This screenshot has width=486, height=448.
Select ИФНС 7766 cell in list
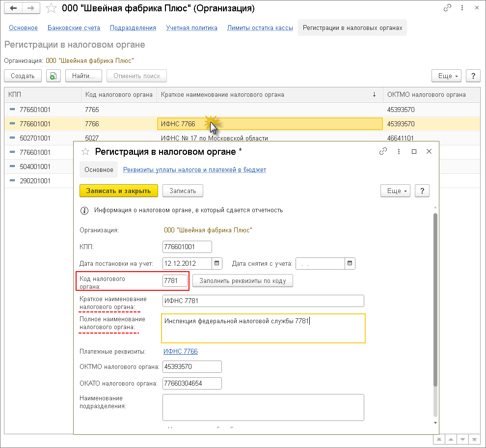coord(270,124)
